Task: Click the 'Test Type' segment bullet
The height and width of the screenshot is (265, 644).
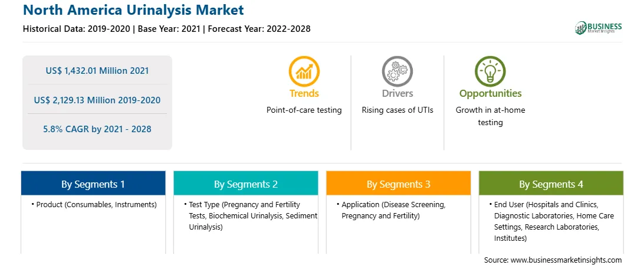Action: [x=250, y=215]
